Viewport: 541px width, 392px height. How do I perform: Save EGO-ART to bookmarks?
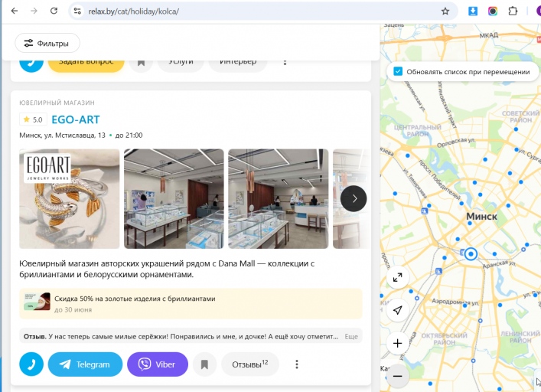pyautogui.click(x=204, y=364)
